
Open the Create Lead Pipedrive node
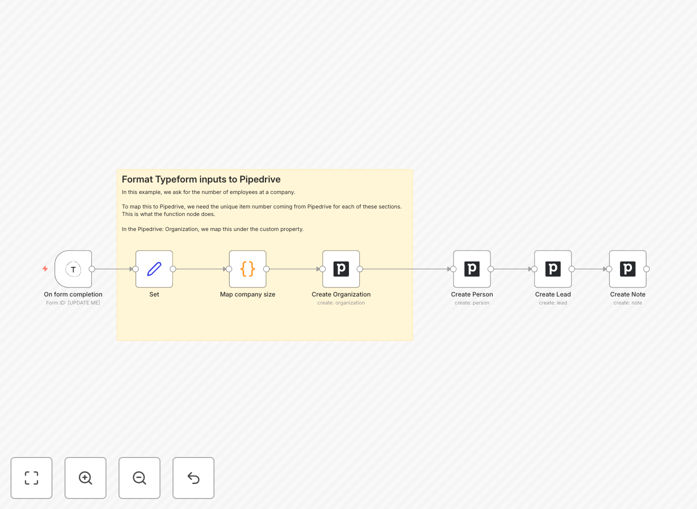coord(553,269)
